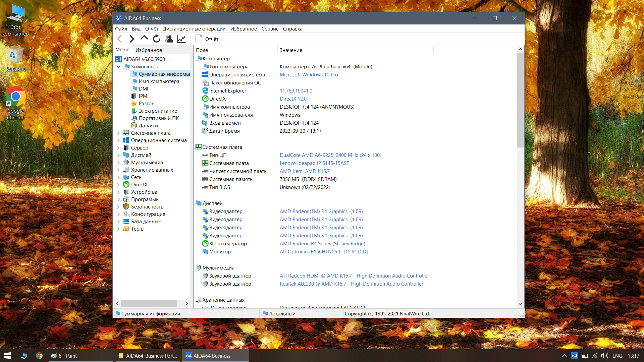
Task: Click the horizontal scrollbar in menu panel
Action: pyautogui.click(x=149, y=303)
